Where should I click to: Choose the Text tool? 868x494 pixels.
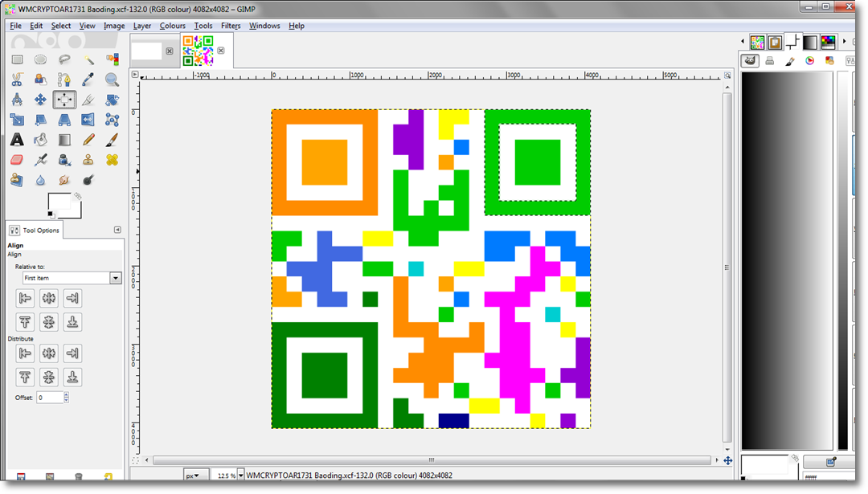[x=17, y=140]
